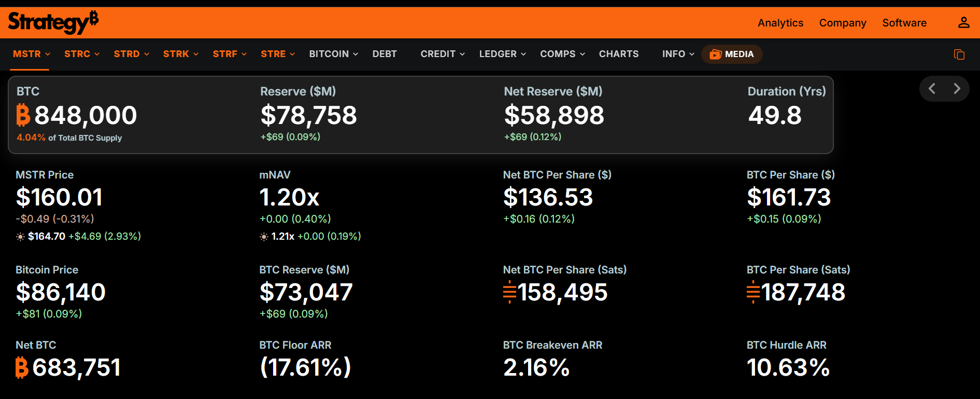The width and height of the screenshot is (980, 399).
Task: Go to next card with right arrow
Action: [x=957, y=89]
